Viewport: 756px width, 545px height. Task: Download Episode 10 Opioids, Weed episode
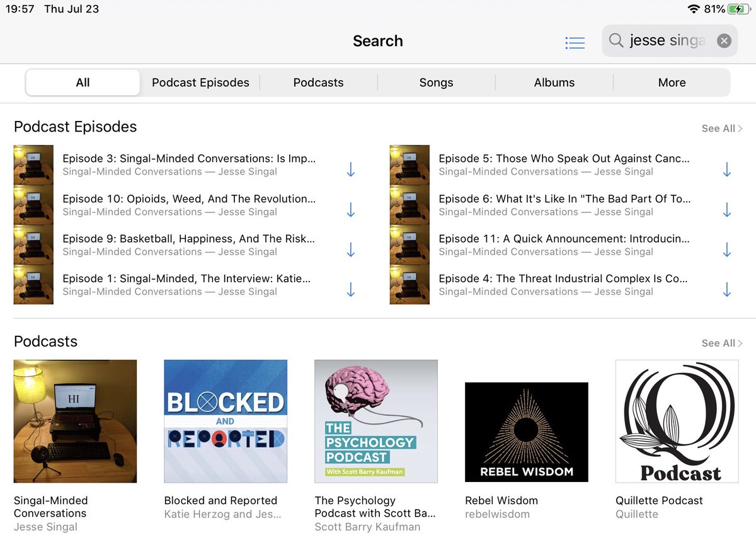pos(351,210)
